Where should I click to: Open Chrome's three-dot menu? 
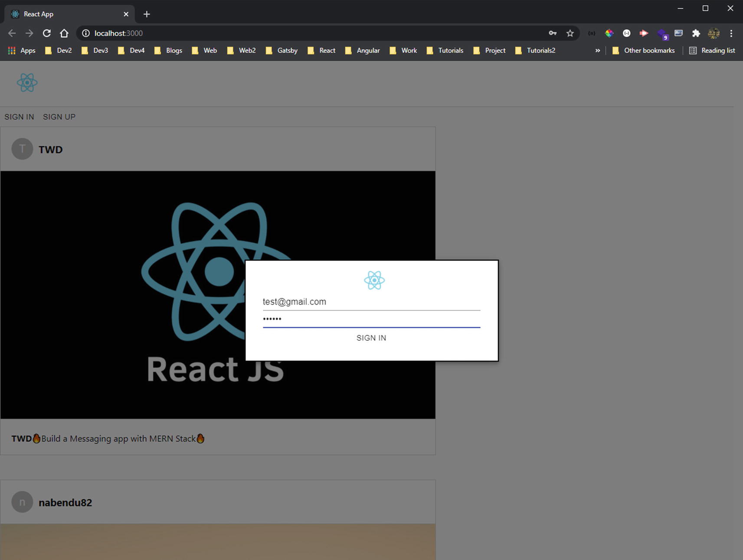coord(731,33)
